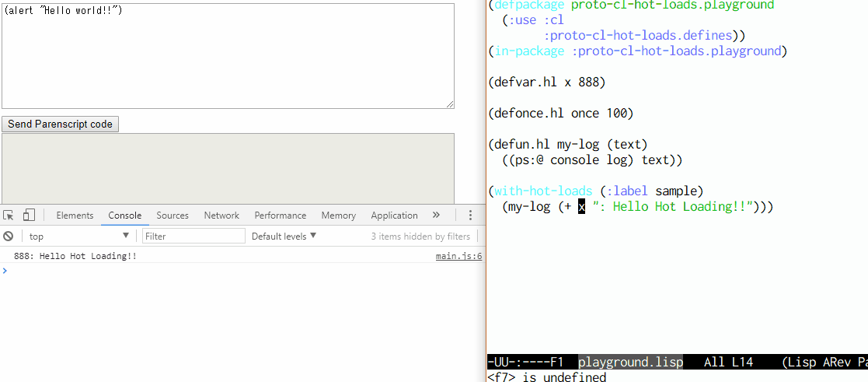The height and width of the screenshot is (382, 868).
Task: Show more DevTools tabs via the chevron
Action: (436, 215)
